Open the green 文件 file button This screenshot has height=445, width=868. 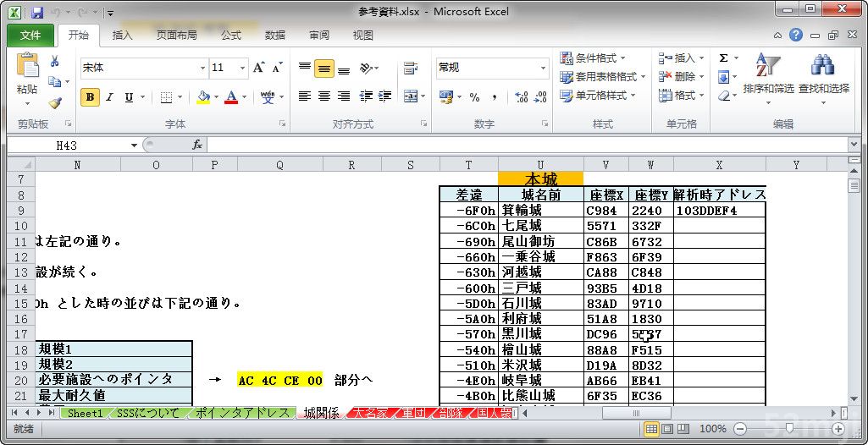pos(30,35)
